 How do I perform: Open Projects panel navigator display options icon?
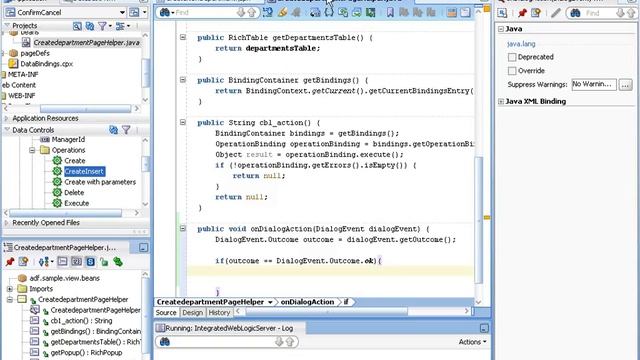pyautogui.click(x=120, y=26)
